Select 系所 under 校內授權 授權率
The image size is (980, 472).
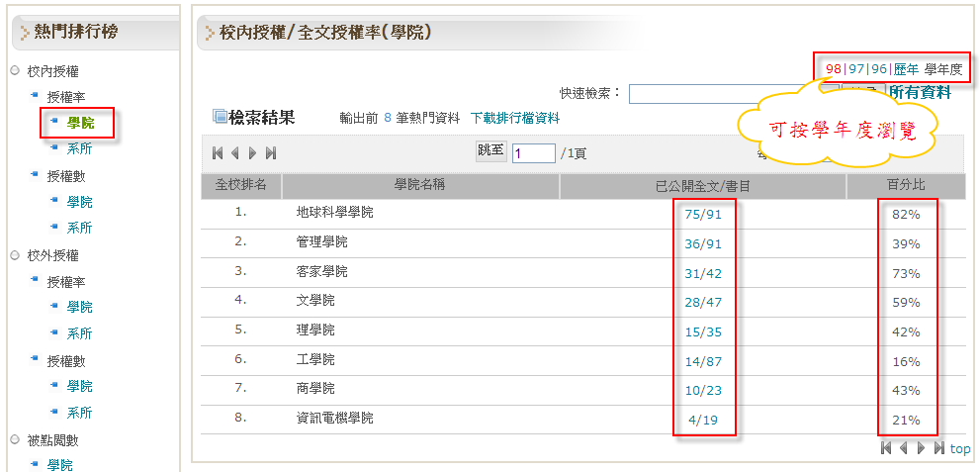click(80, 148)
